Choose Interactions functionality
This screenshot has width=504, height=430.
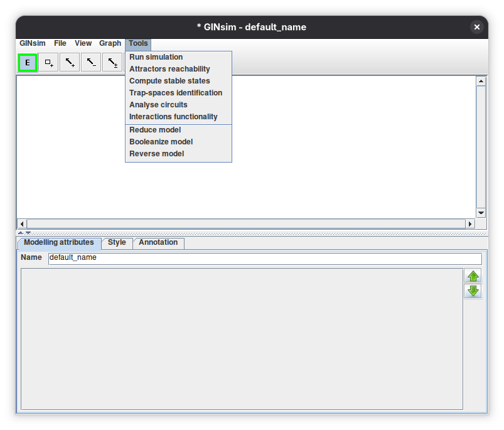coord(178,117)
